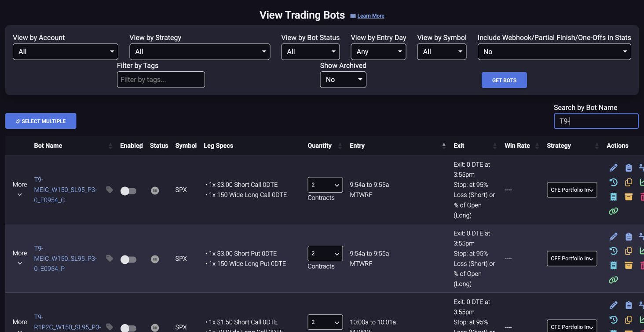View history icon for T9-R1P2C bot

[613, 320]
